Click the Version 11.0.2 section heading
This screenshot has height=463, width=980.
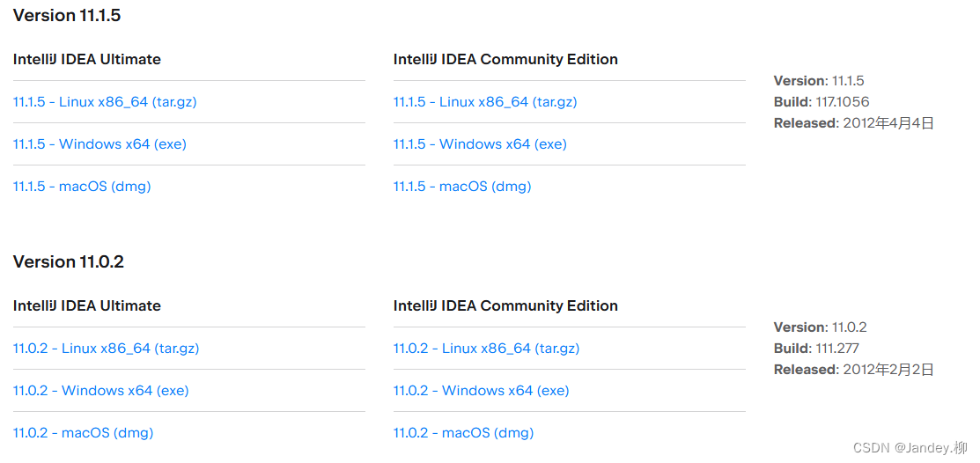point(69,261)
